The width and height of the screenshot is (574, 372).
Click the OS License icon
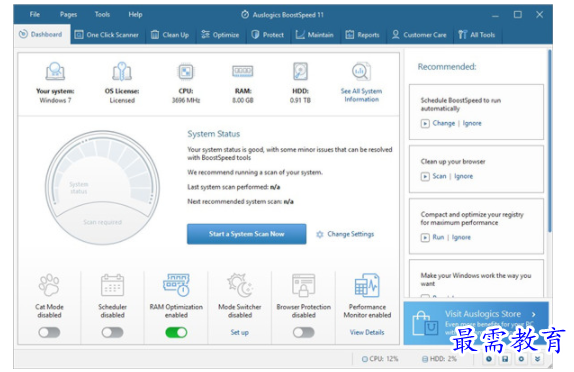click(x=122, y=71)
